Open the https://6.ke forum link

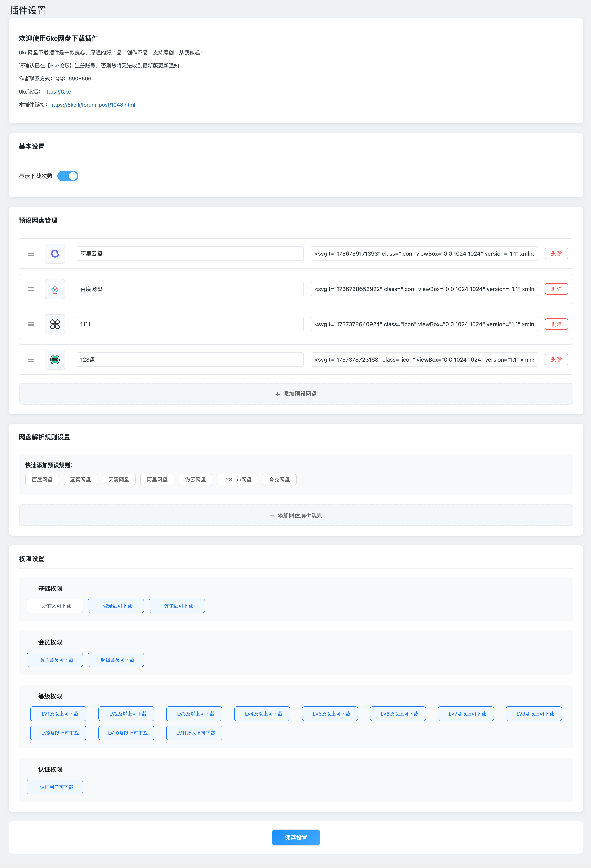[57, 91]
